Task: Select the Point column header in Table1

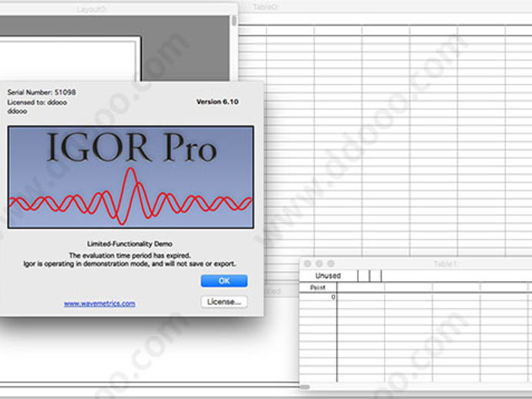Action: [318, 287]
